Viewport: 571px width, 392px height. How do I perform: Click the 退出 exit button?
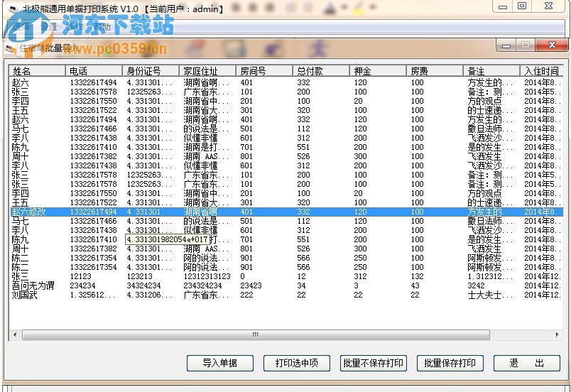point(526,363)
